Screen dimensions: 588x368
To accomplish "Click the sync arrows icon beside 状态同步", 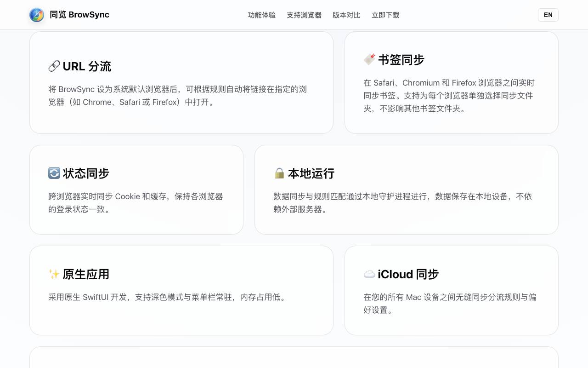I will pos(54,173).
